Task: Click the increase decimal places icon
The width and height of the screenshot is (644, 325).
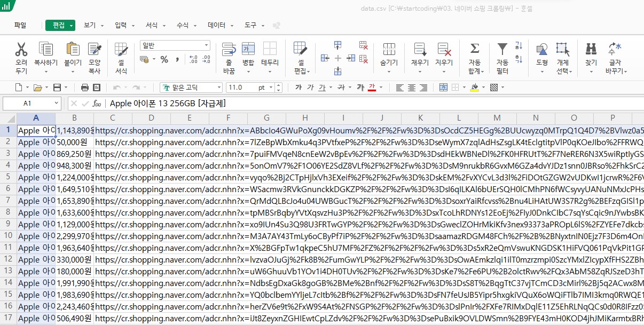Action: pos(193,59)
